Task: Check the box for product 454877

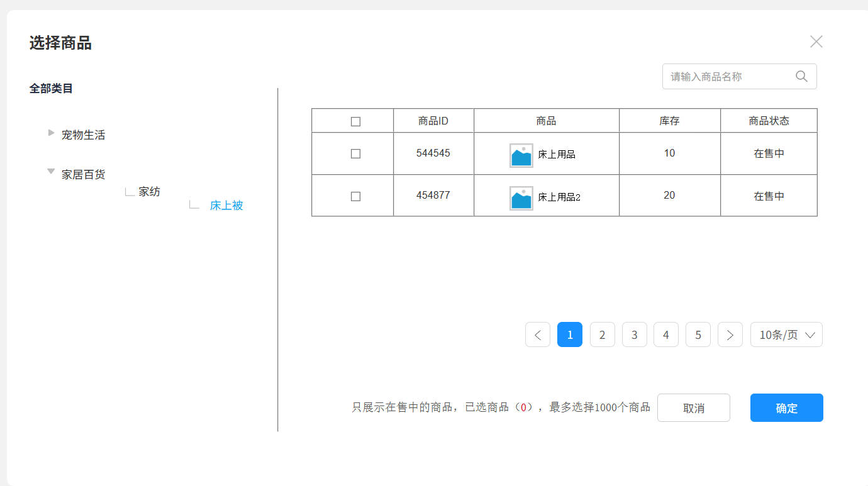Action: coord(355,196)
